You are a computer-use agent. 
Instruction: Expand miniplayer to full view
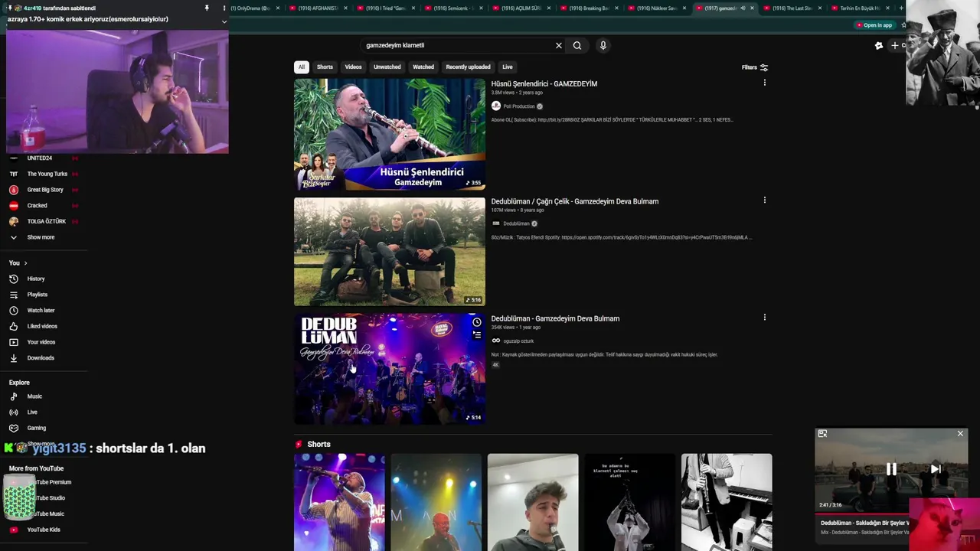[822, 434]
